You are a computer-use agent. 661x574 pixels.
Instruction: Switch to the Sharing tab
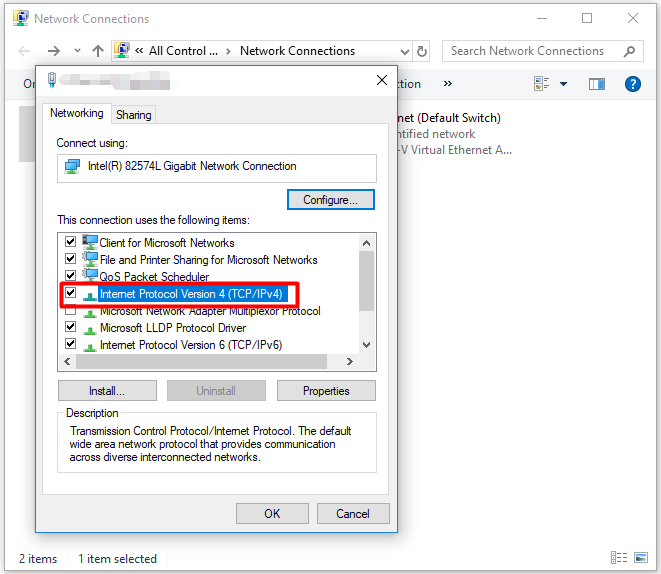point(134,115)
